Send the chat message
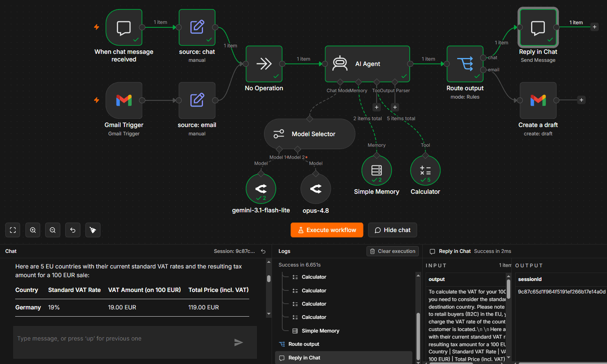Viewport: 607px width, 364px height. [239, 342]
